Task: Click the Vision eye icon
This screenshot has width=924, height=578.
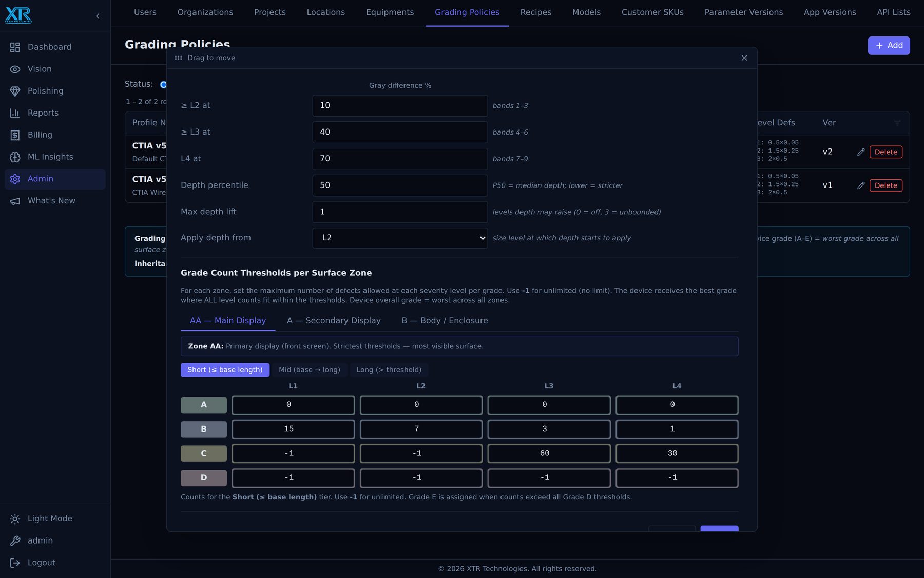Action: coord(15,69)
